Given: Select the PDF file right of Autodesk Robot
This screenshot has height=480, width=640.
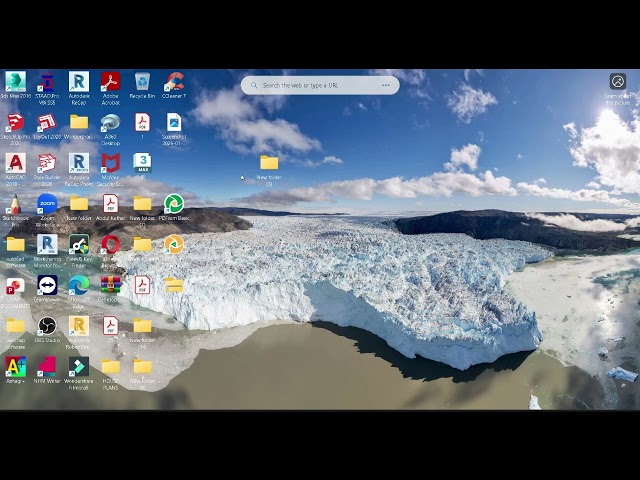Looking at the screenshot, I should 111,326.
